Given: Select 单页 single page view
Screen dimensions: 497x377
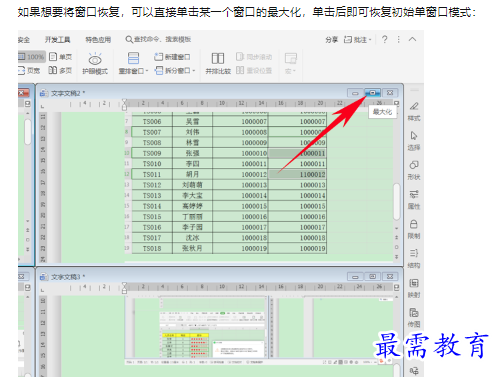Looking at the screenshot, I should pos(60,57).
